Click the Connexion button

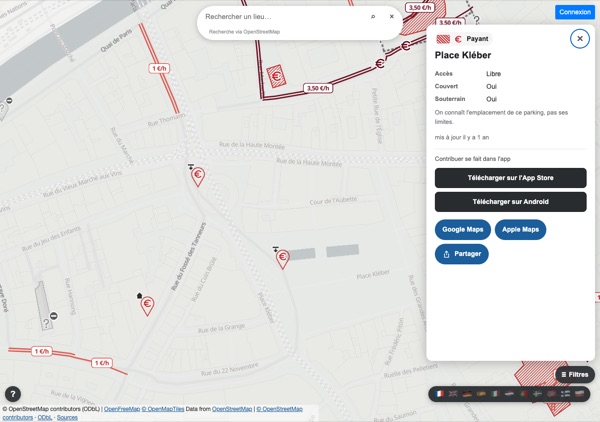[575, 12]
